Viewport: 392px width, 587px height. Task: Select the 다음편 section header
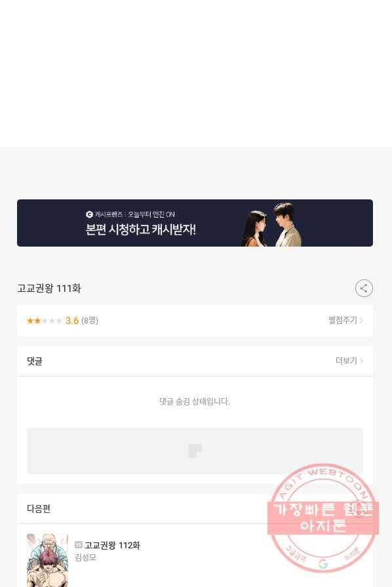(x=39, y=508)
